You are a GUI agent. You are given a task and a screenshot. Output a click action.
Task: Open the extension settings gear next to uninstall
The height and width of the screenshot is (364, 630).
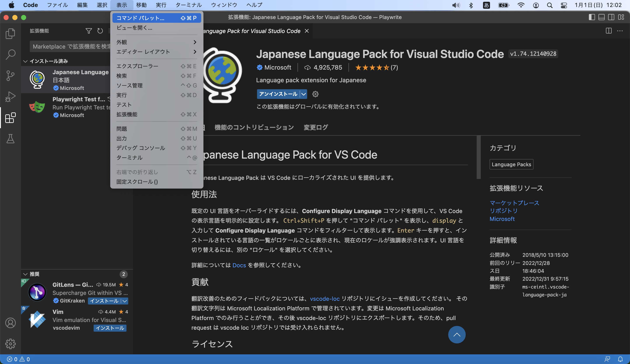(315, 94)
